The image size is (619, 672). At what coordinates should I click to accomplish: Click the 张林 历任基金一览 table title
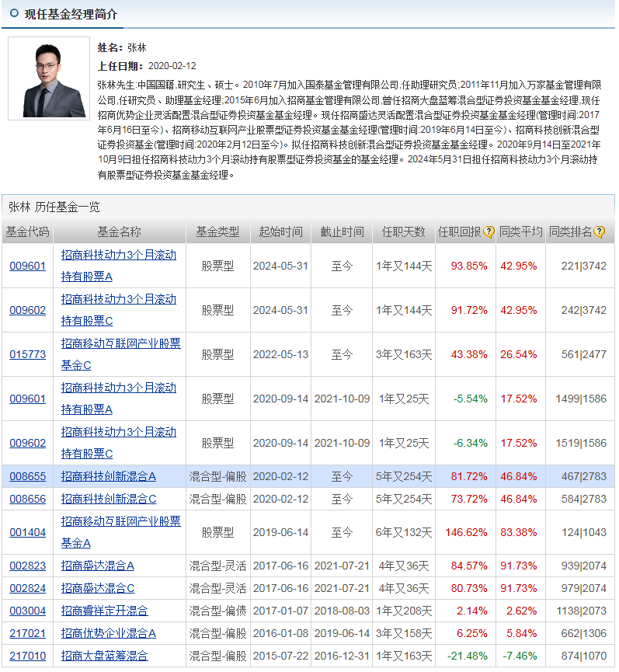coord(54,207)
